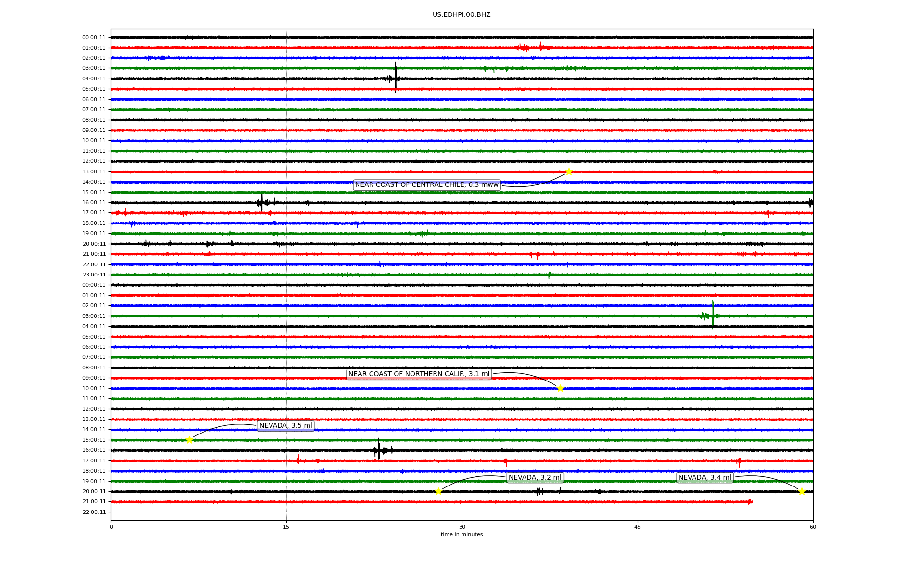The width and height of the screenshot is (924, 578).
Task: Click the large black spike on 04:00:11 trace
Action: pyautogui.click(x=396, y=77)
